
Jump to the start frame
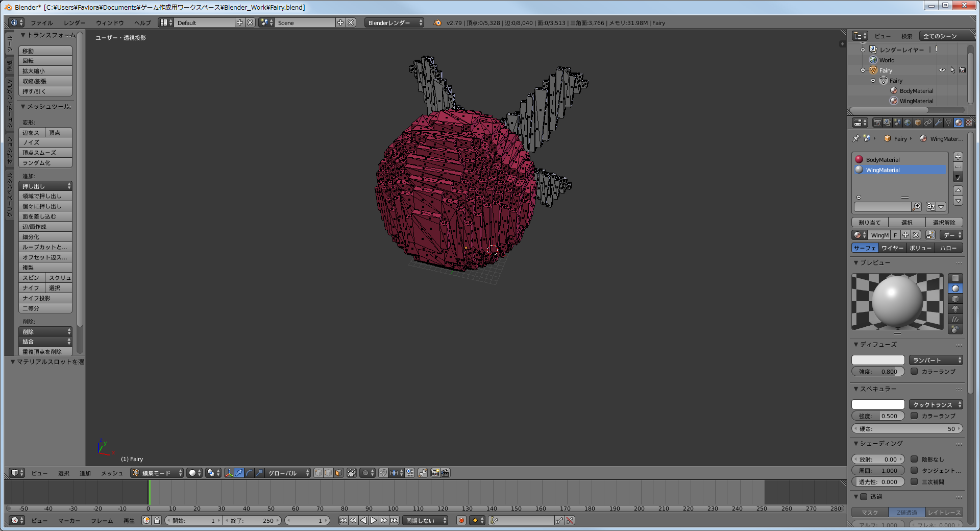pos(343,520)
